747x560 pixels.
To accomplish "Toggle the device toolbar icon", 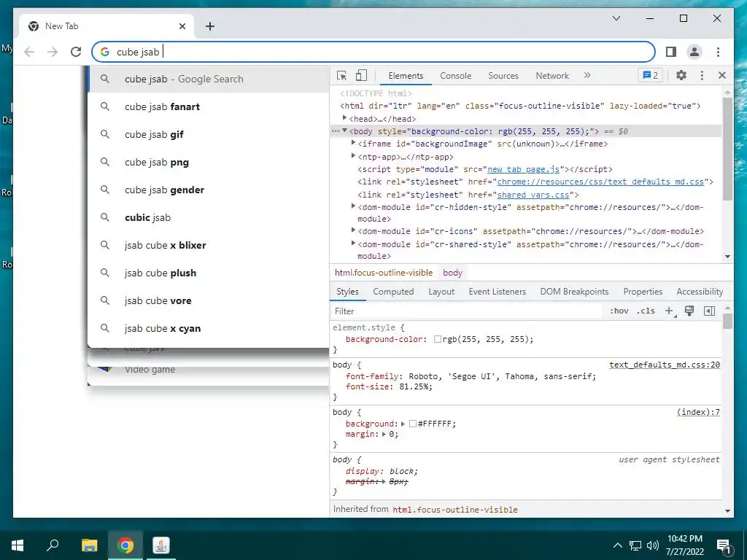I will (362, 75).
